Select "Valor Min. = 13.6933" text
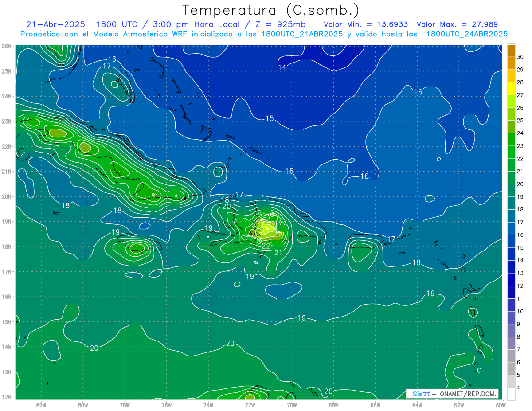The width and height of the screenshot is (532, 411). 366,24
